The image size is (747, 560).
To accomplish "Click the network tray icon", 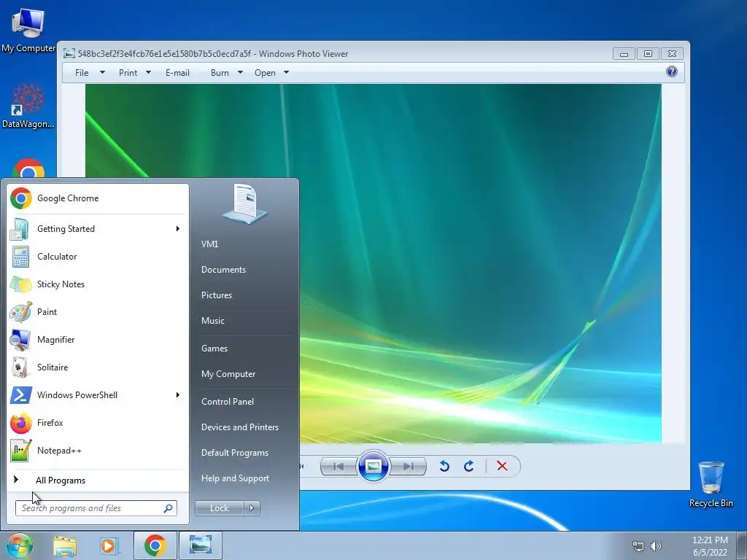I will coord(638,547).
